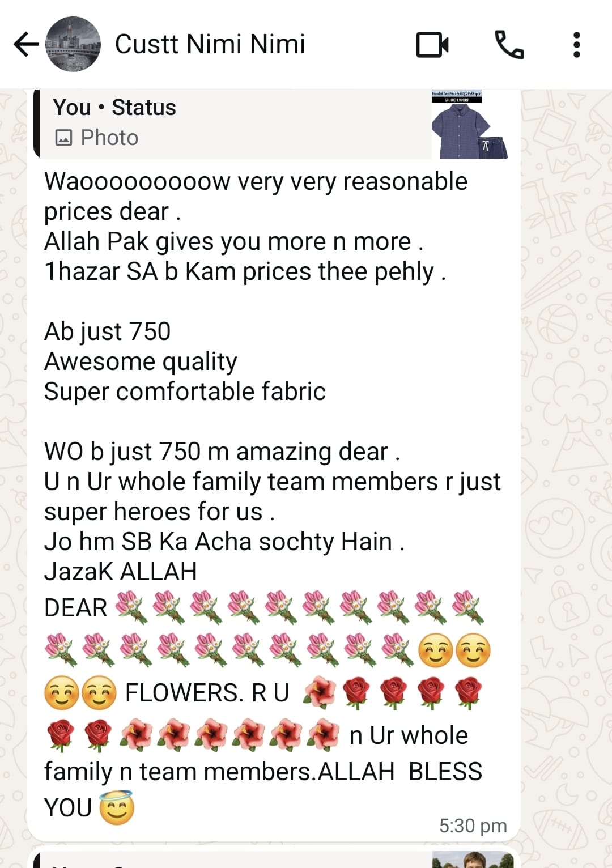612x868 pixels.
Task: Start a voice call
Action: click(x=509, y=45)
